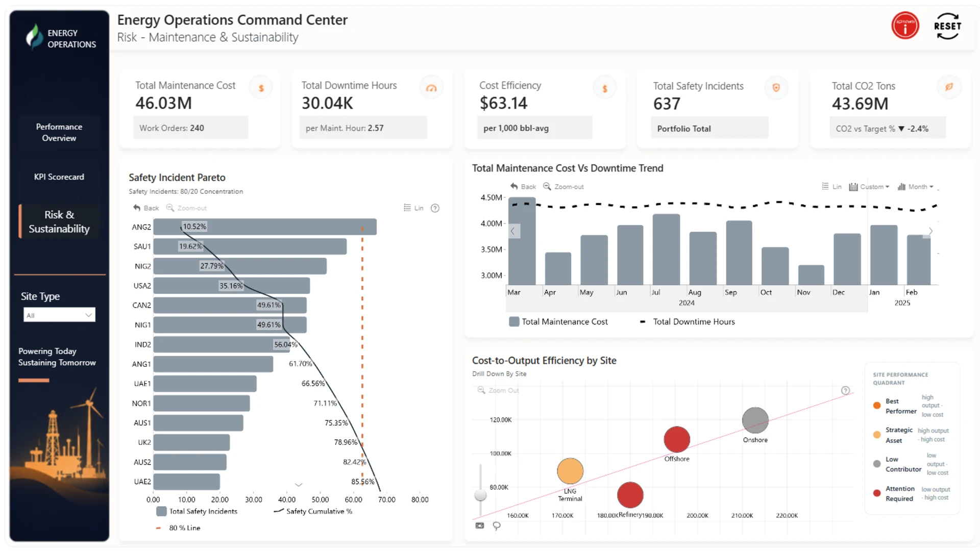Click the per 1,000 bbl-avg box
This screenshot has height=551, width=980.
535,128
